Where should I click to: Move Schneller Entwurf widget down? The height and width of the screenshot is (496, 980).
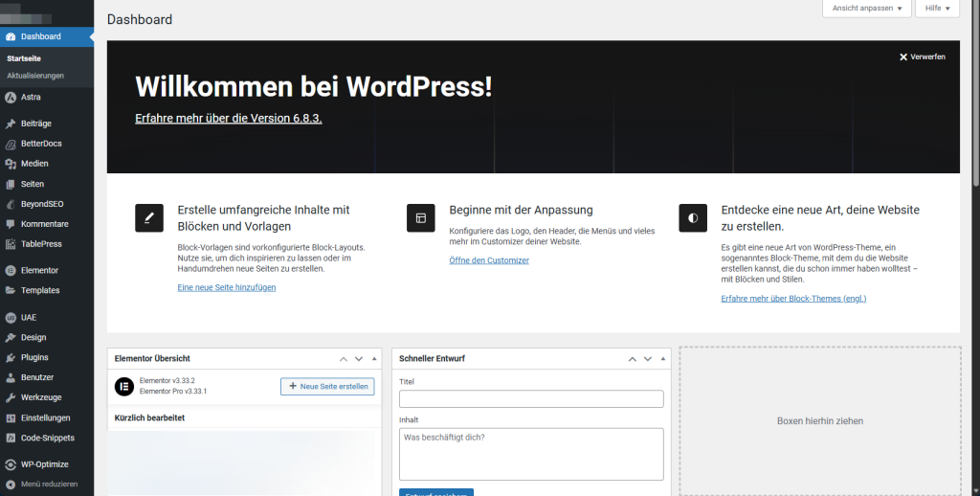[x=648, y=359]
